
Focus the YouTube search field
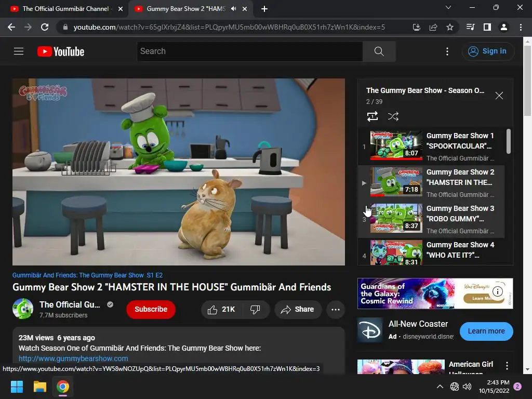[250, 51]
